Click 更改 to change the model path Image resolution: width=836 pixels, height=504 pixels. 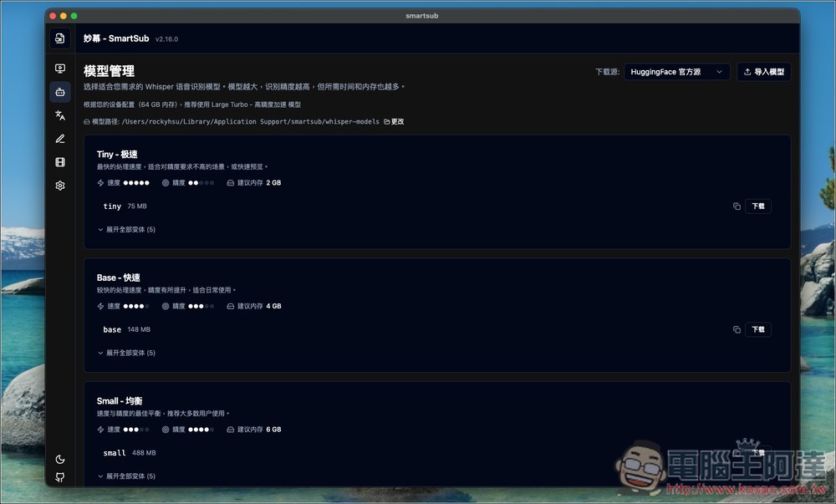394,121
